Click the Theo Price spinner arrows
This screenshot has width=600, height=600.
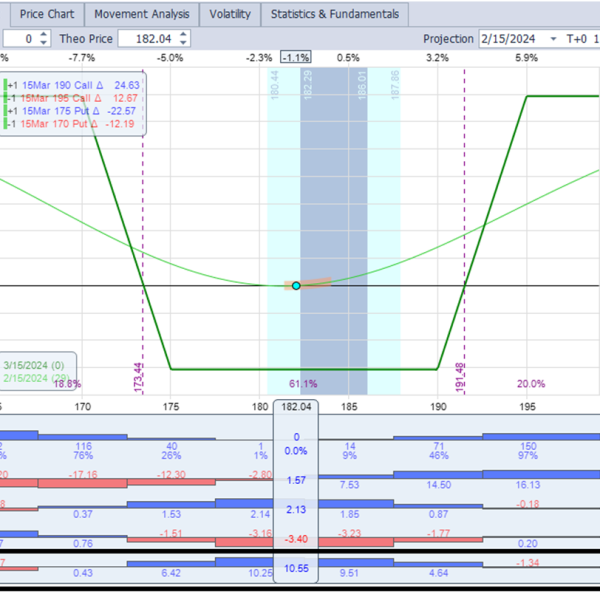[181, 39]
